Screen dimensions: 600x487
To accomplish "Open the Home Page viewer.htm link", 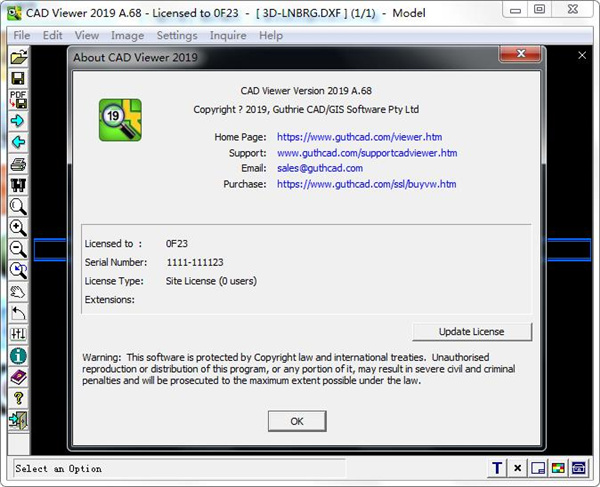I will [359, 137].
